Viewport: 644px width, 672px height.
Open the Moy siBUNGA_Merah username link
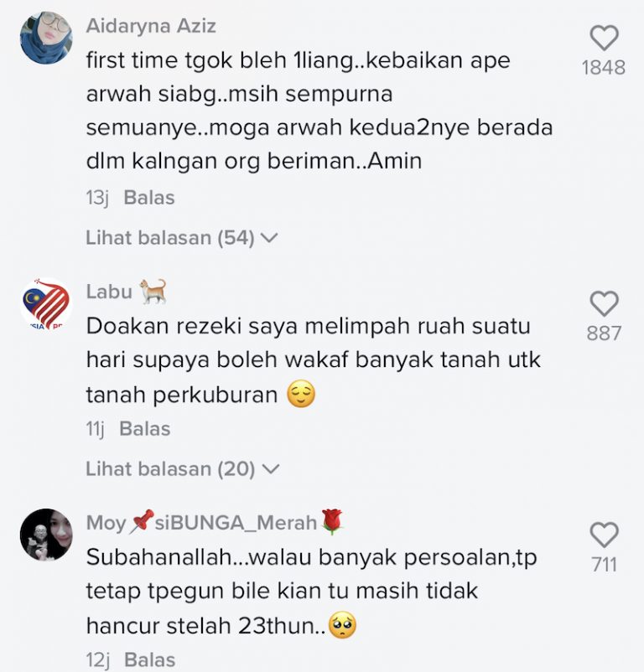point(215,522)
